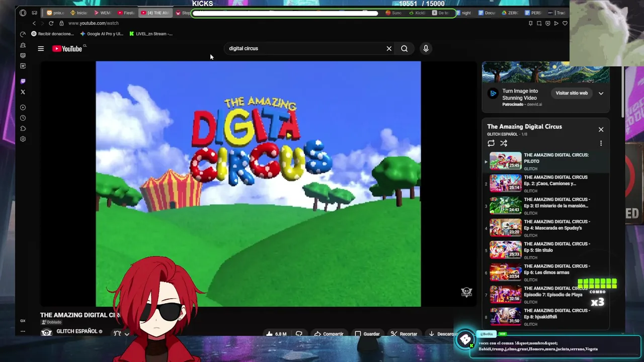Switch to the ZERIC Drive tab

pyautogui.click(x=511, y=13)
